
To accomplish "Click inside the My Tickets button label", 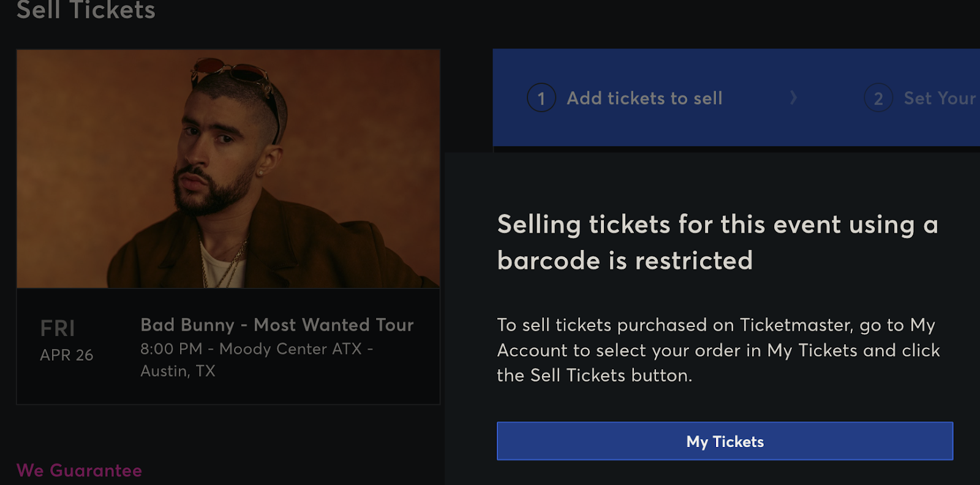I will (725, 441).
